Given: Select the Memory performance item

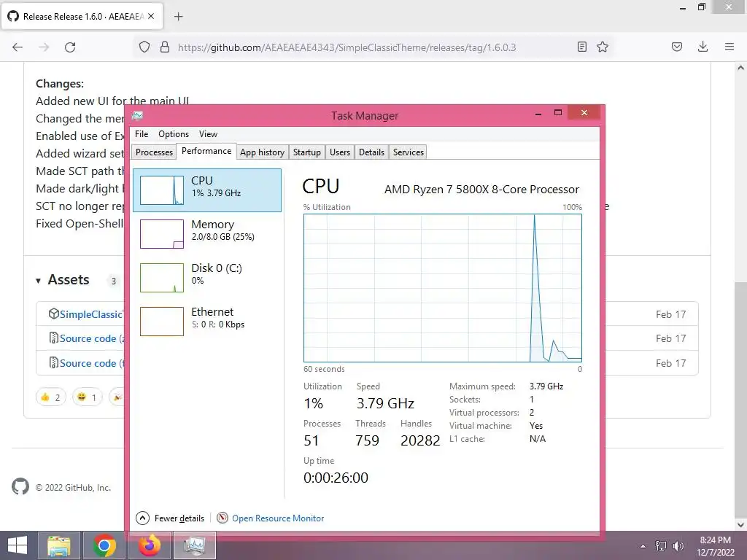Looking at the screenshot, I should (207, 234).
